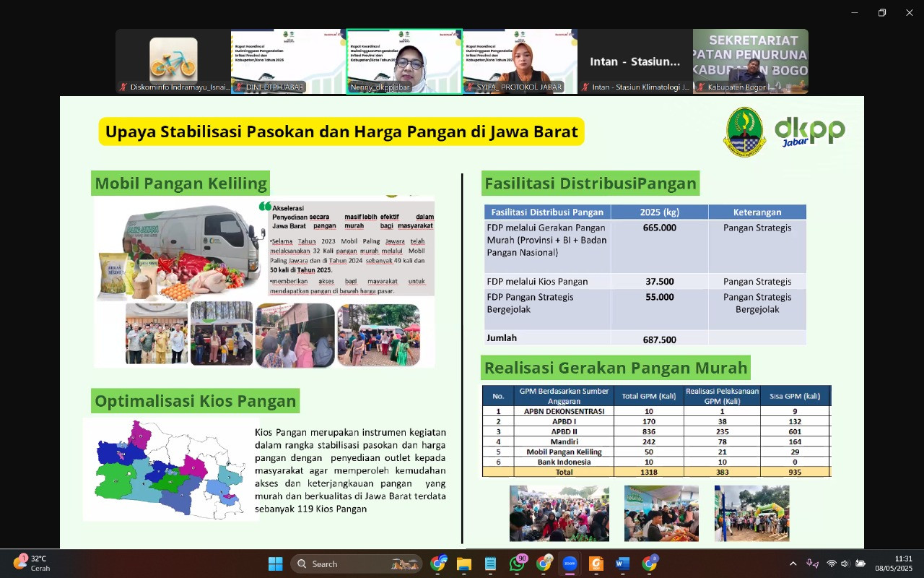
Task: Click muted mic icon on Diskominfo Indramayu tile
Action: 123,87
